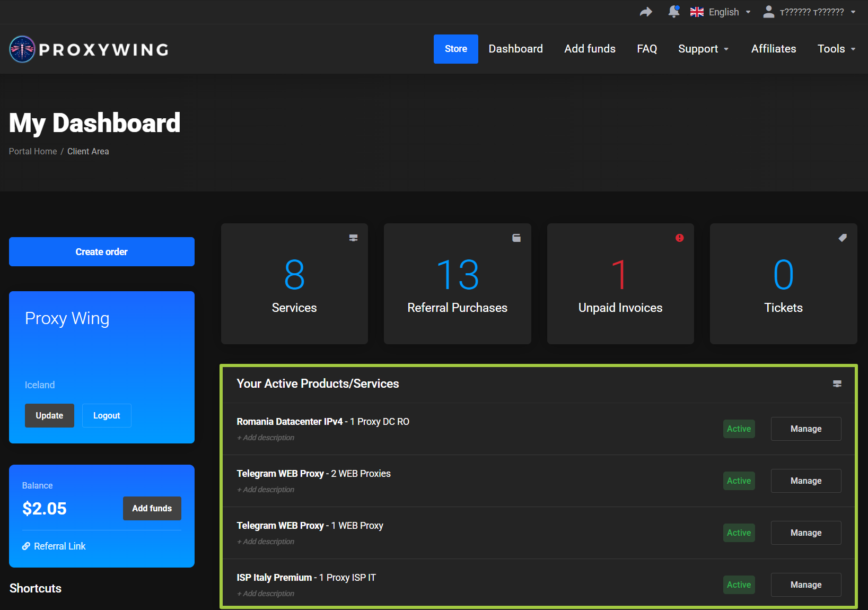Click Active status of Telegram 1 WEB Proxy
868x610 pixels.
click(739, 533)
